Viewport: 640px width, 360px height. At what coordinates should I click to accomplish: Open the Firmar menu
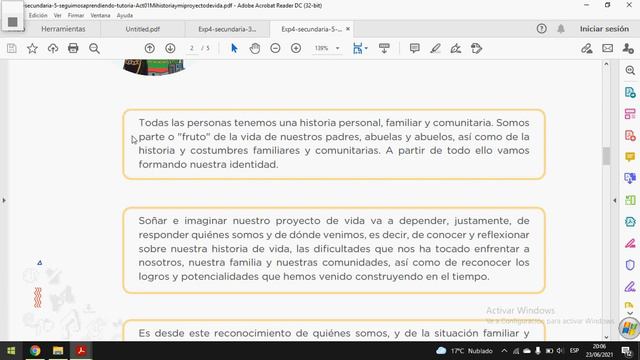tap(76, 16)
